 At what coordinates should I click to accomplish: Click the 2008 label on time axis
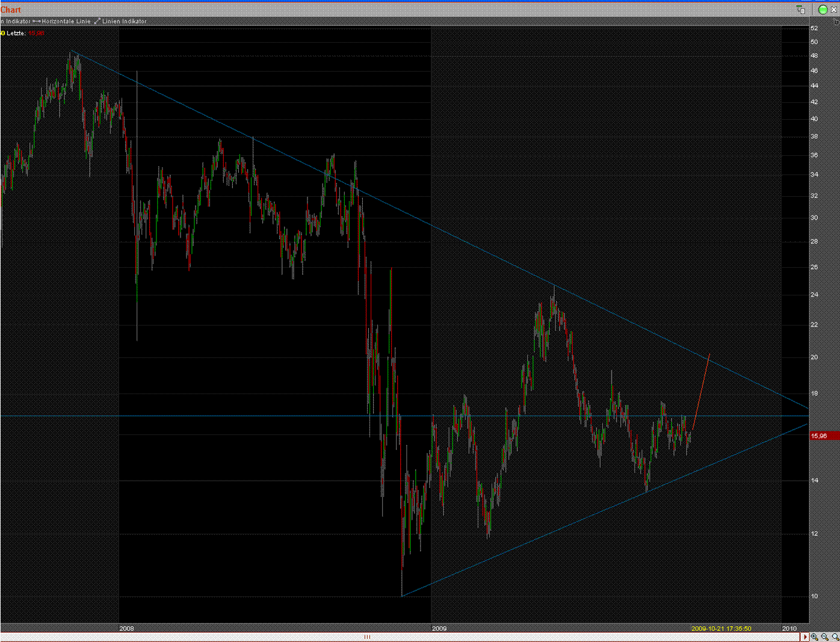pos(126,628)
